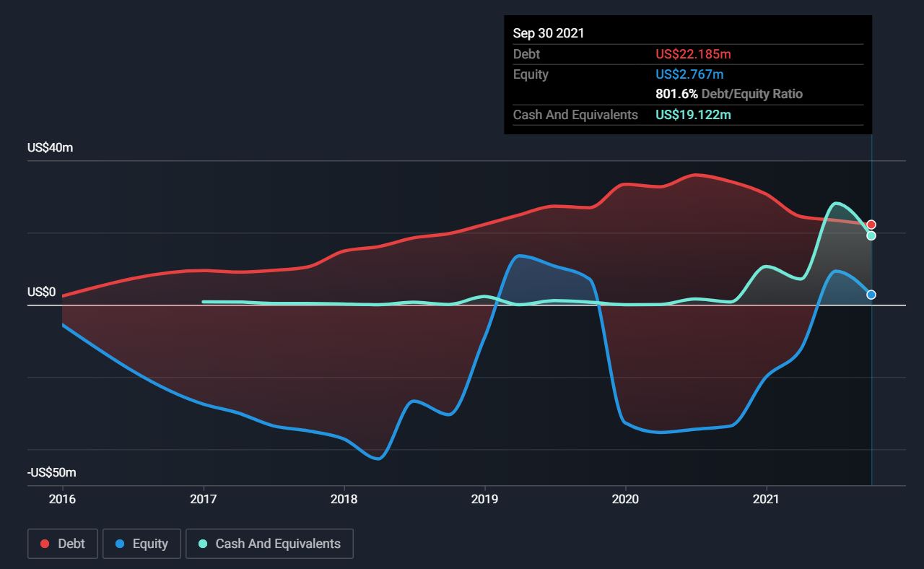Click the 2016 x-axis label
Image resolution: width=924 pixels, height=569 pixels.
point(63,499)
